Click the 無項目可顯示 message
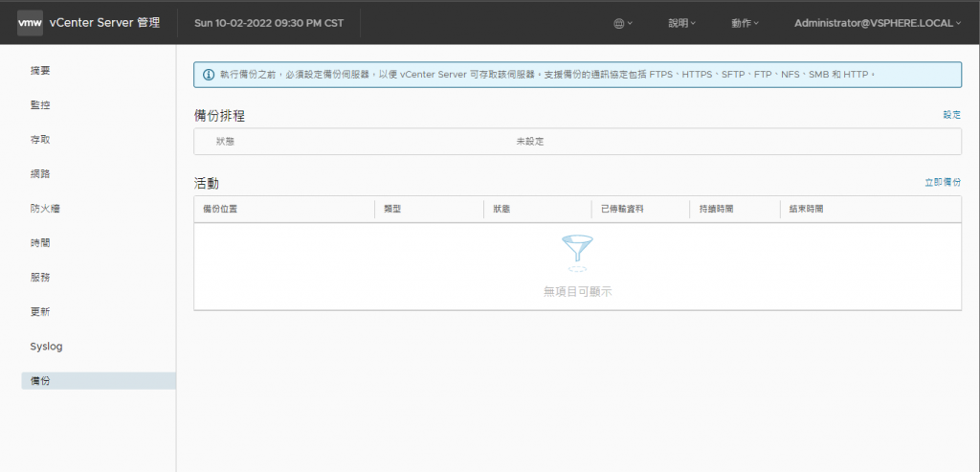980x472 pixels. [577, 291]
